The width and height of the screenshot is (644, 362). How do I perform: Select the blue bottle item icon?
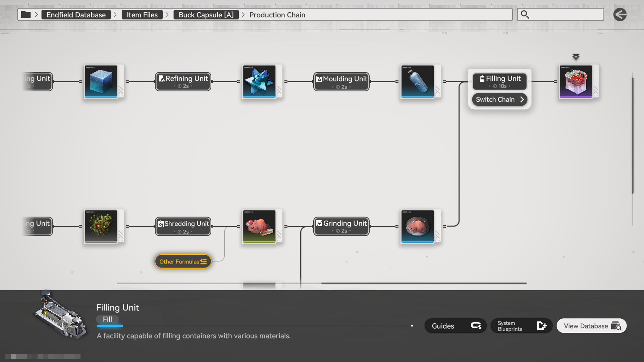[x=418, y=81]
